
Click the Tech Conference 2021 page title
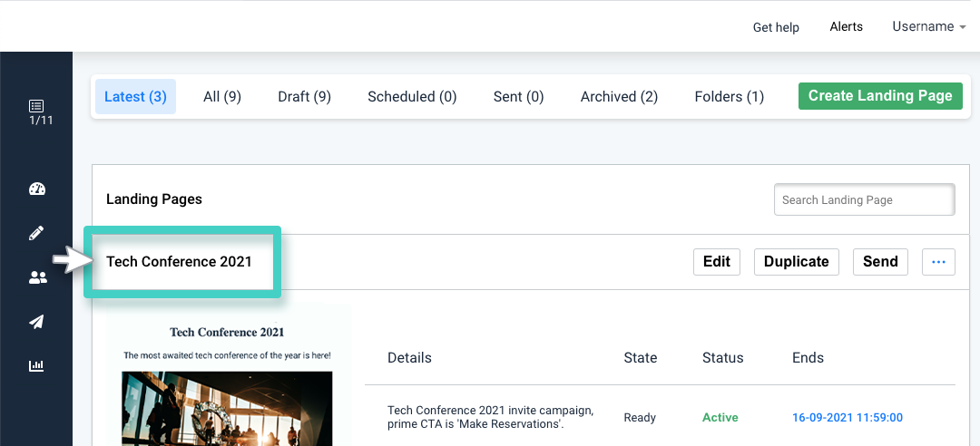pyautogui.click(x=179, y=262)
